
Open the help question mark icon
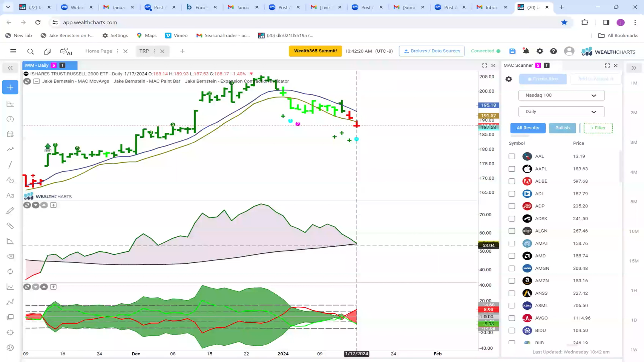point(553,51)
